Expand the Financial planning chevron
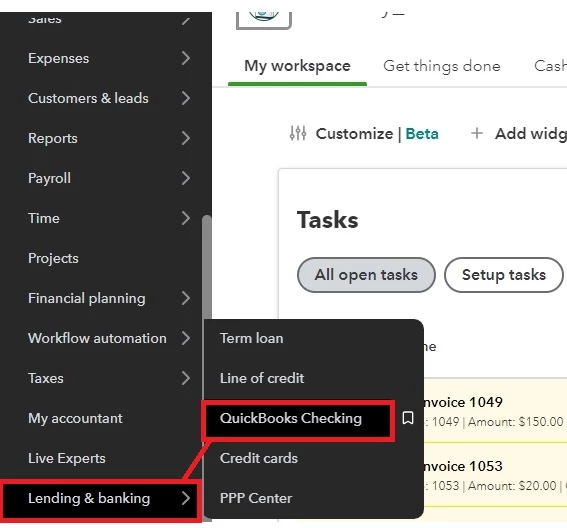The image size is (567, 528). [186, 298]
